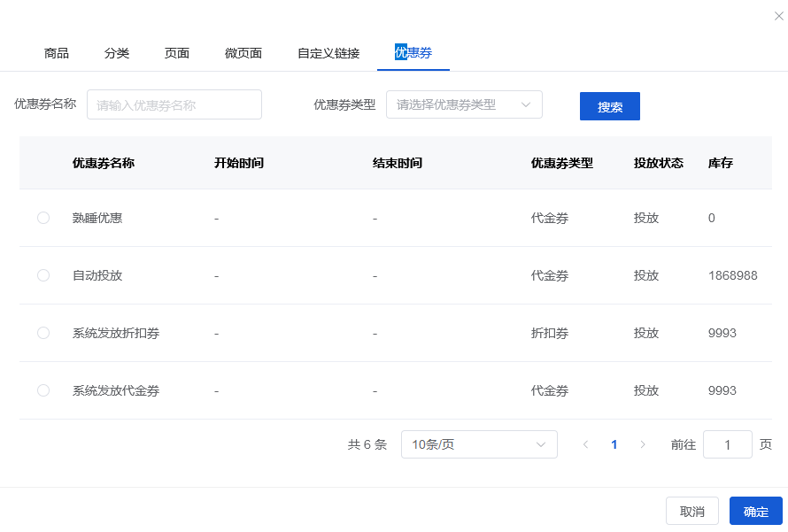Open the 页面 tab
Image resolution: width=788 pixels, height=532 pixels.
click(x=177, y=53)
